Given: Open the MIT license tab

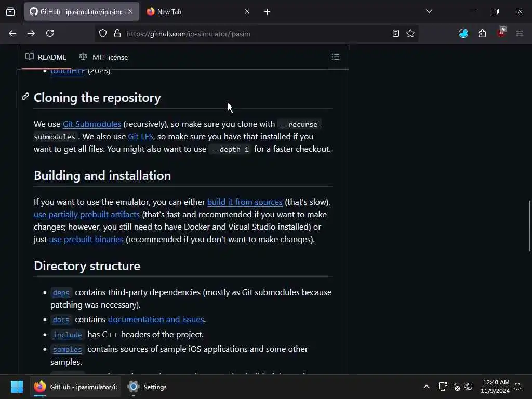Looking at the screenshot, I should (103, 57).
